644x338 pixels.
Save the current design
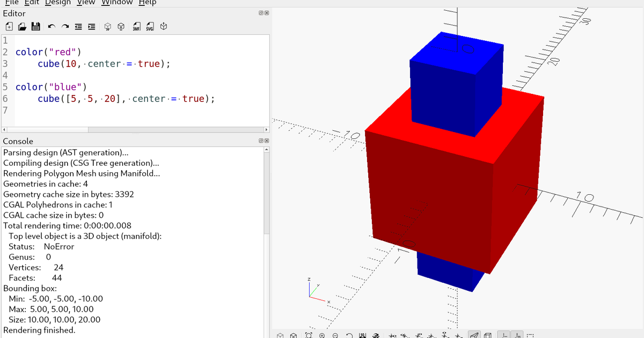point(35,26)
